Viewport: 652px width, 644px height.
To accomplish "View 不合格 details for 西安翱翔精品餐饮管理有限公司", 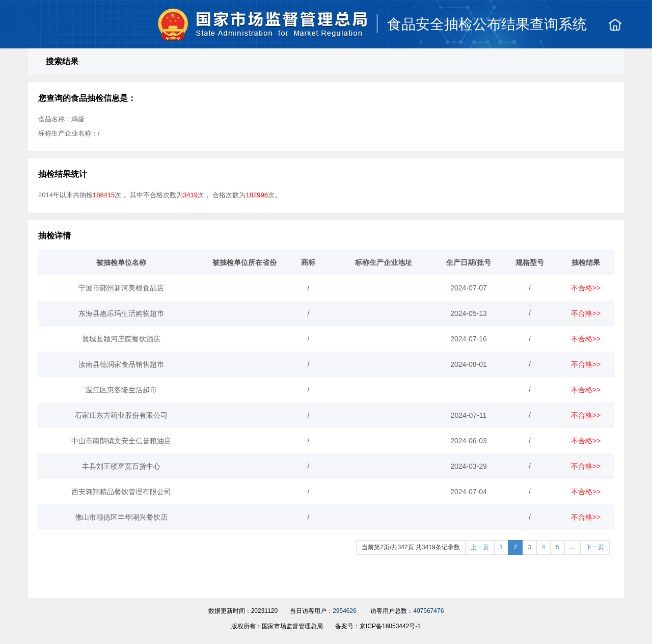I will 585,492.
